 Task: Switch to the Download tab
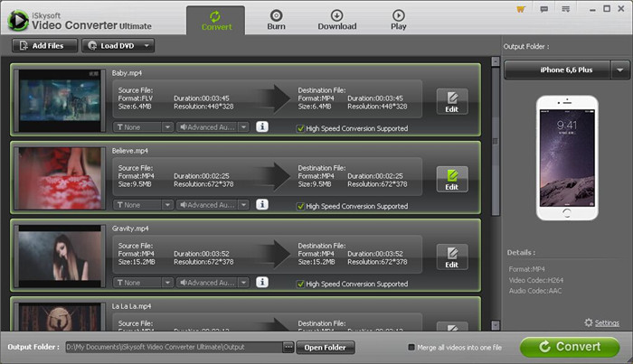pos(337,21)
